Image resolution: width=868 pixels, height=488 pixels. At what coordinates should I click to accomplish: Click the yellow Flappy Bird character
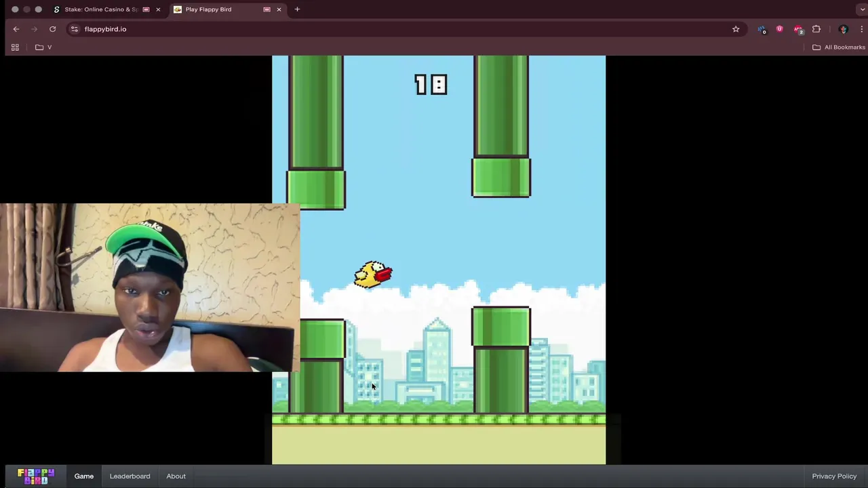(x=373, y=274)
